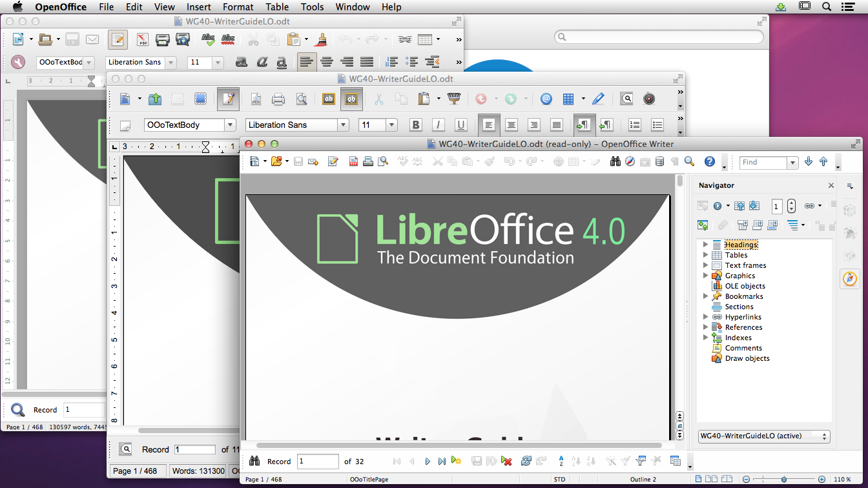Open the Liberation Sans font name dropdown

343,125
